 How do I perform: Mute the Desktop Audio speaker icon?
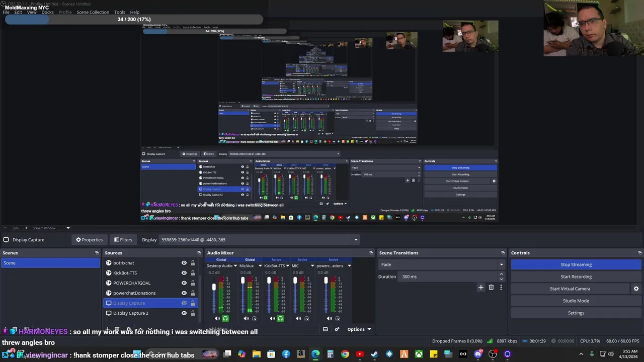[217, 318]
